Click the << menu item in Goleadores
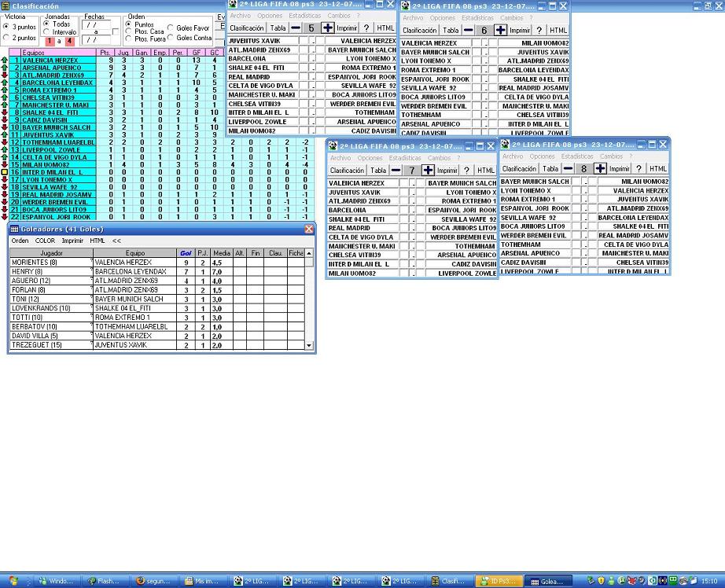Viewport: 725px width, 588px height. click(x=116, y=241)
